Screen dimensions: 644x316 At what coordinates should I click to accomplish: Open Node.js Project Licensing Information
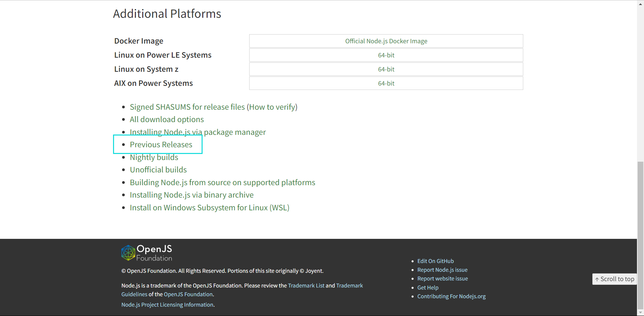pyautogui.click(x=167, y=305)
